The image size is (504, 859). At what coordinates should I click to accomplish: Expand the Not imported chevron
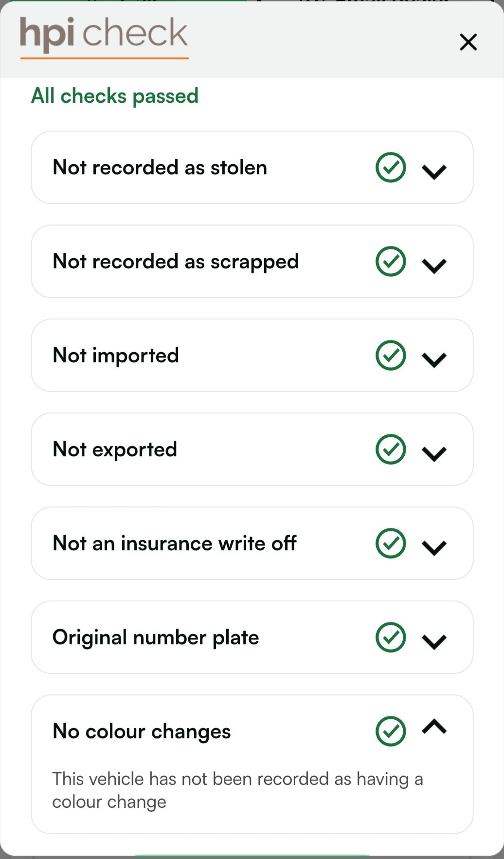click(x=434, y=359)
